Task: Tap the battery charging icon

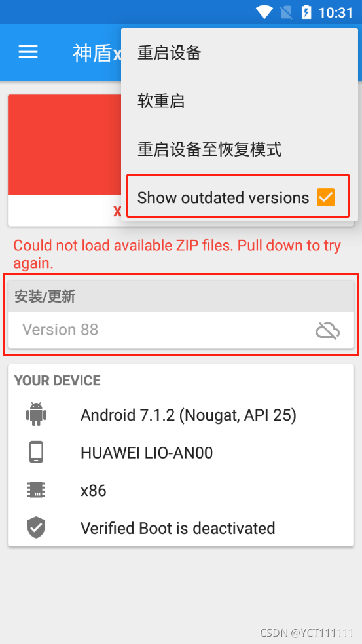Action: tap(306, 12)
